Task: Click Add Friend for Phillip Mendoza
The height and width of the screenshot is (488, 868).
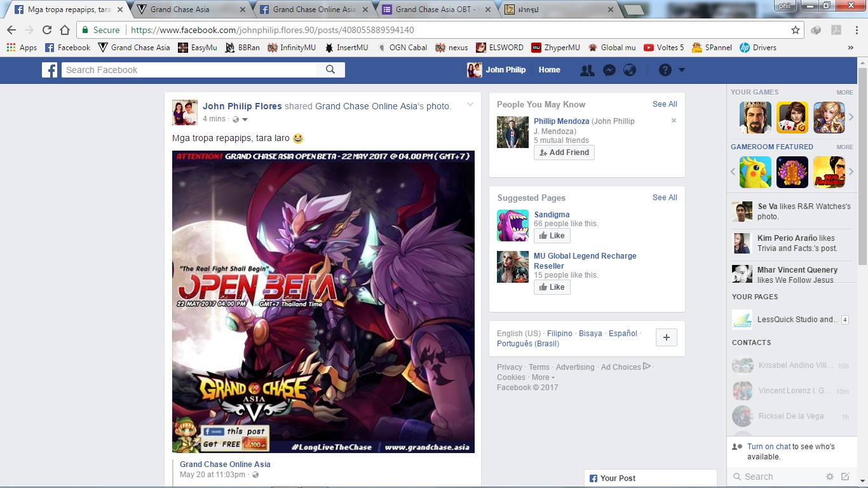Action: coord(564,152)
